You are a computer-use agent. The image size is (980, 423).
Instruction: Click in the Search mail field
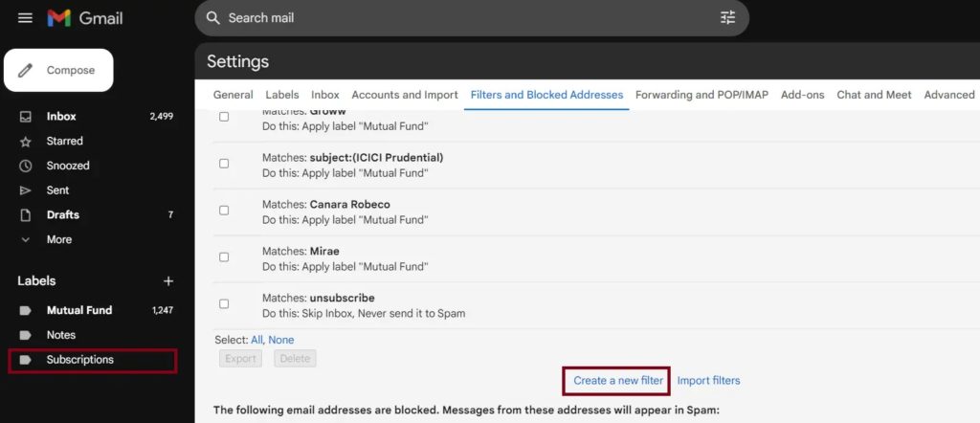[459, 18]
